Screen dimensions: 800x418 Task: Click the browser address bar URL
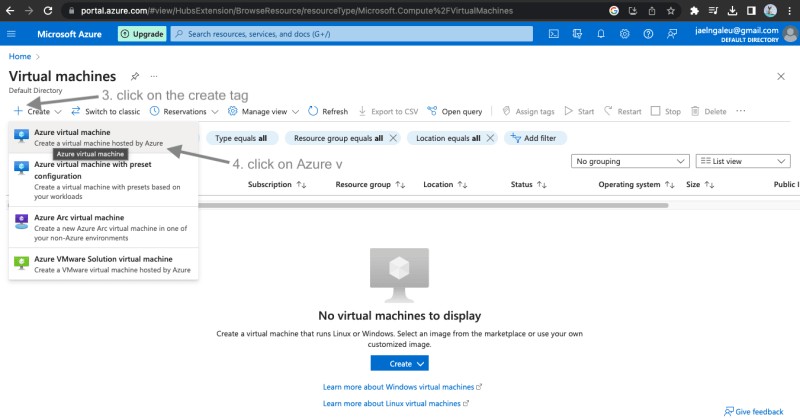(297, 10)
